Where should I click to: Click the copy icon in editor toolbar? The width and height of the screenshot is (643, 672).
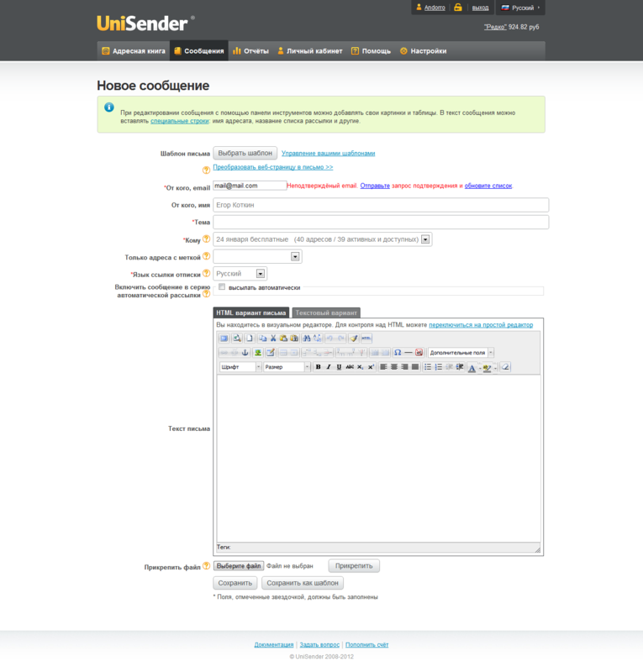[262, 339]
